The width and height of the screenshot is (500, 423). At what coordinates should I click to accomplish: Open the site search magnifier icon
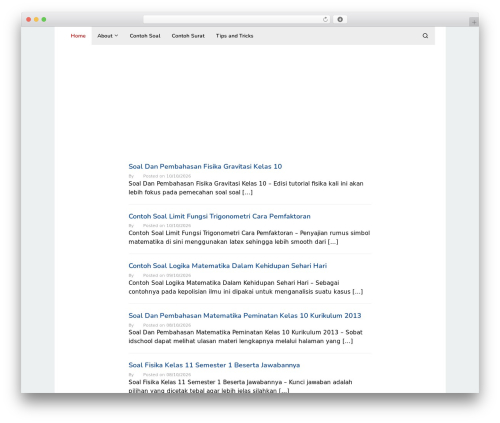[425, 36]
